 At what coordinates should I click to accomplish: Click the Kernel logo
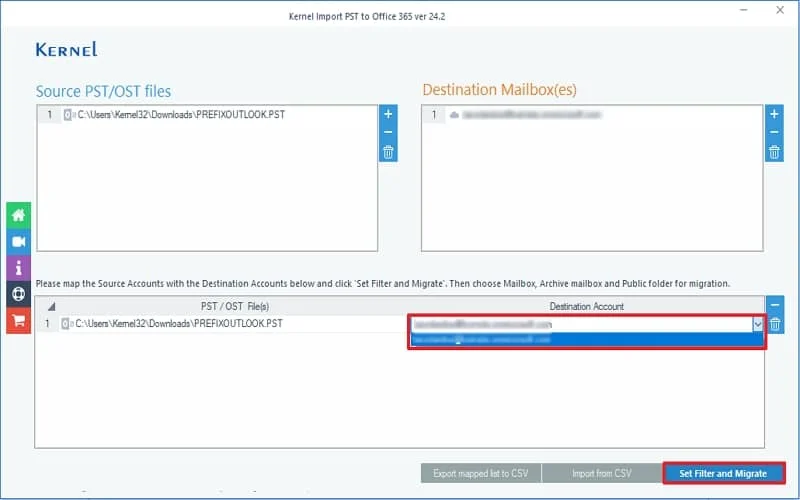click(x=66, y=49)
